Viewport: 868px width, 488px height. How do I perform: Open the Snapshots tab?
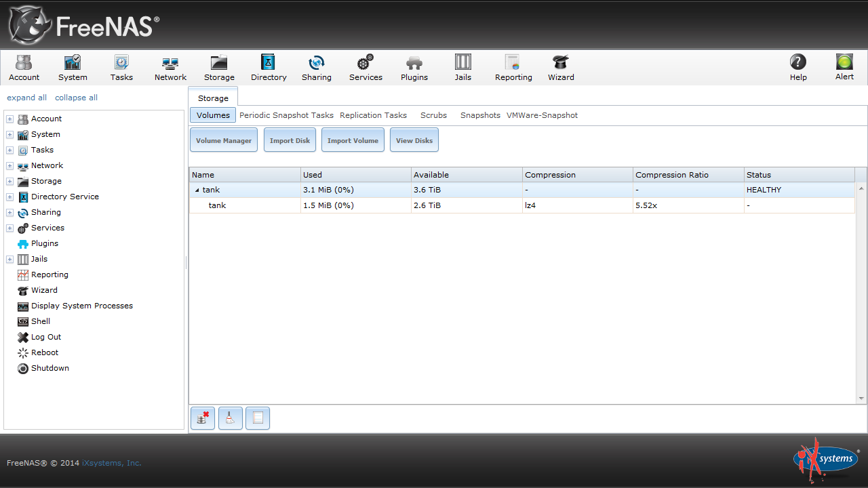tap(480, 115)
